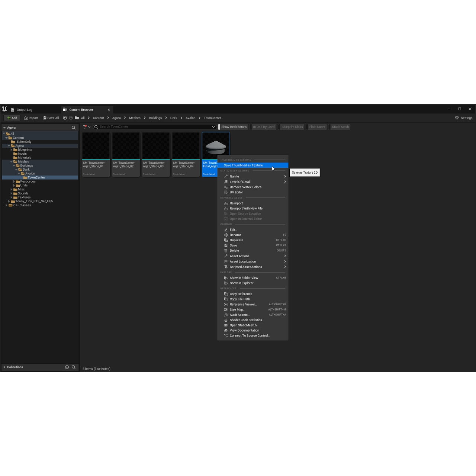Viewport: 476px width, 476px height.
Task: Choose Copy File Path from the menu
Action: point(253,299)
